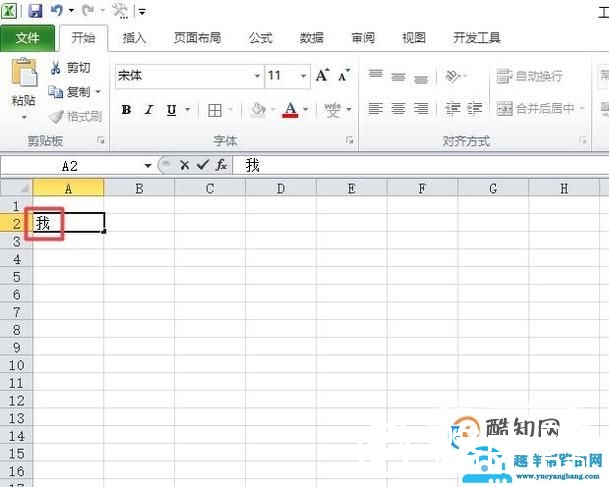Click the Name Box showing A2

70,166
